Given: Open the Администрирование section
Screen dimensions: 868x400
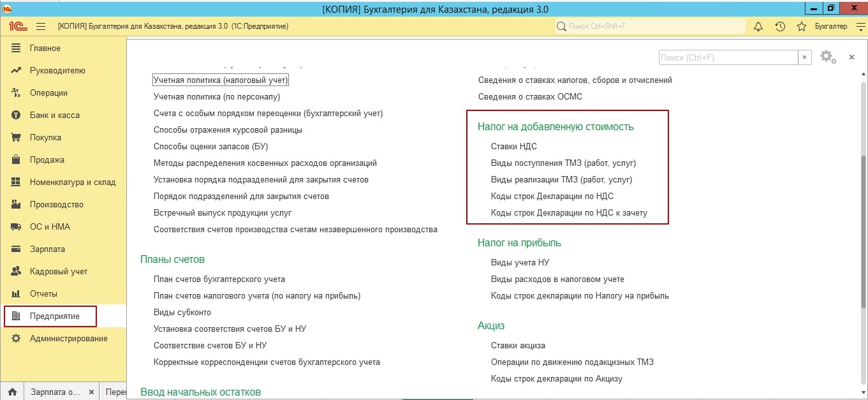Looking at the screenshot, I should 68,339.
